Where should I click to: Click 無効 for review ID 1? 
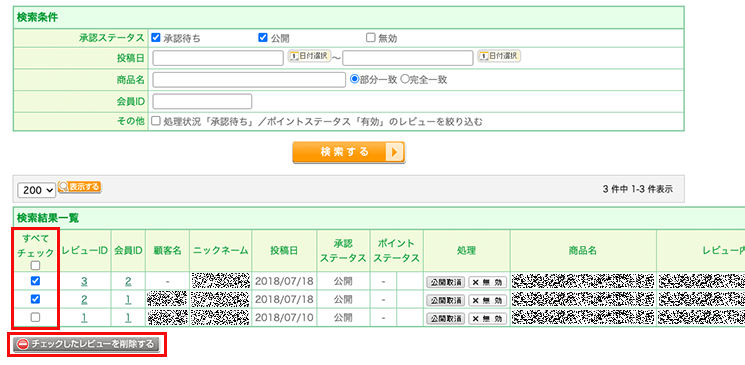coord(488,318)
